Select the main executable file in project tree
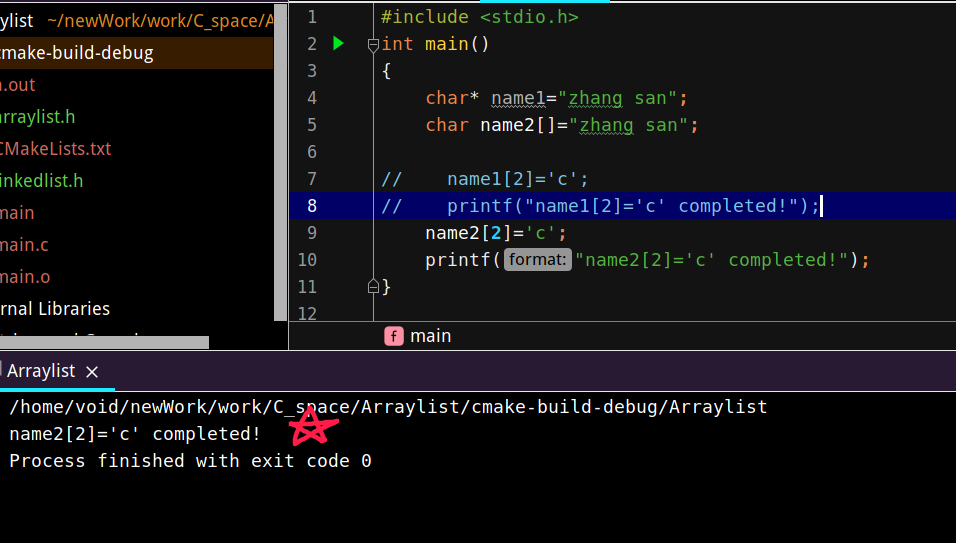 click(17, 213)
